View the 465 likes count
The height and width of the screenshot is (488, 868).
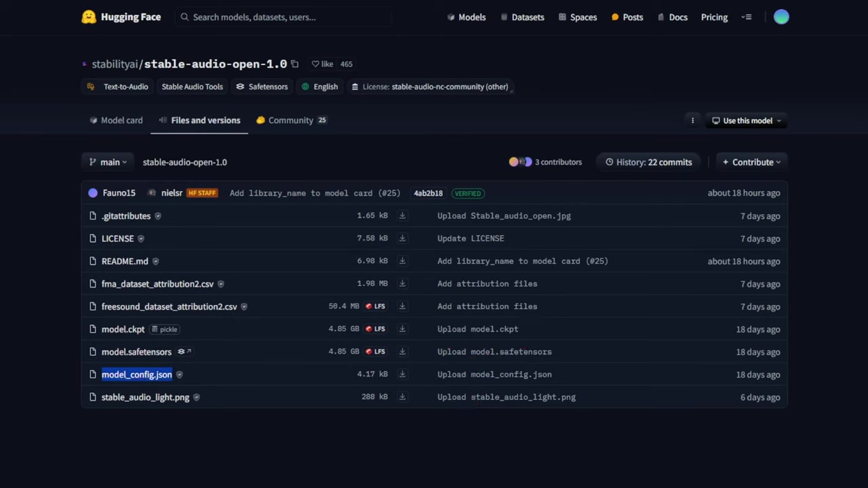point(346,64)
